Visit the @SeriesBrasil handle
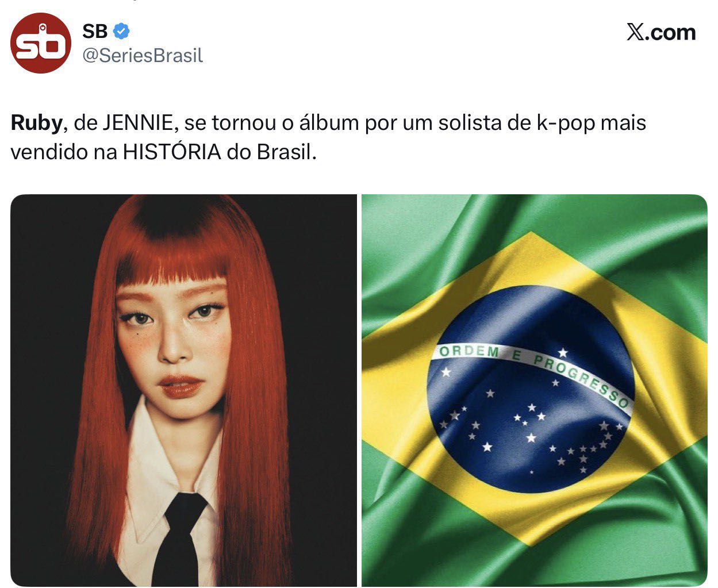This screenshot has height=588, width=718. (x=143, y=56)
